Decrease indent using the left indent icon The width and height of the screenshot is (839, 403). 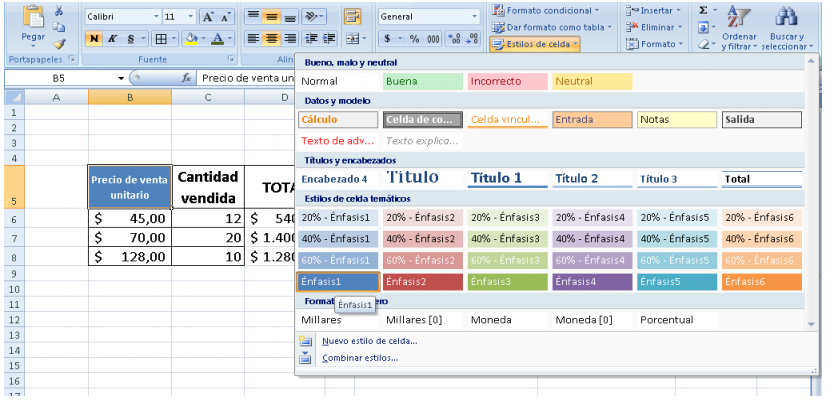310,39
